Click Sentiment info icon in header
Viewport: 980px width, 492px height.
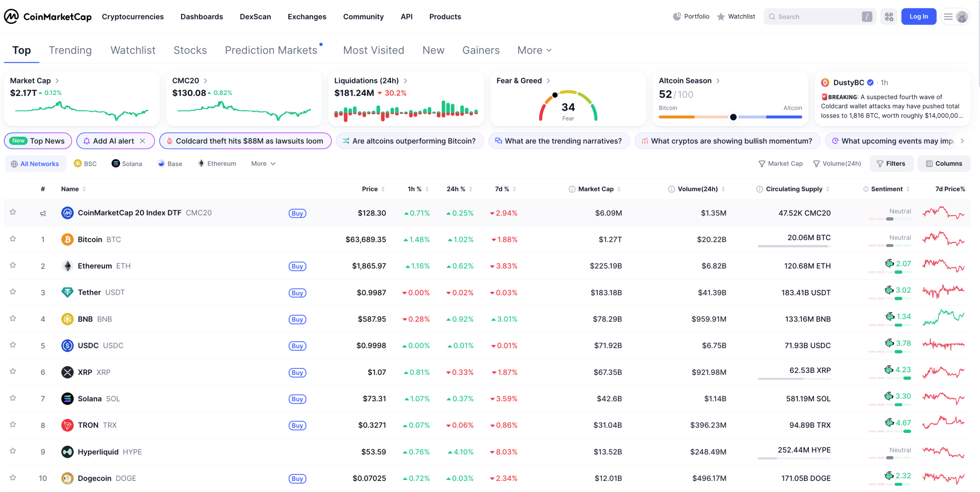(866, 189)
